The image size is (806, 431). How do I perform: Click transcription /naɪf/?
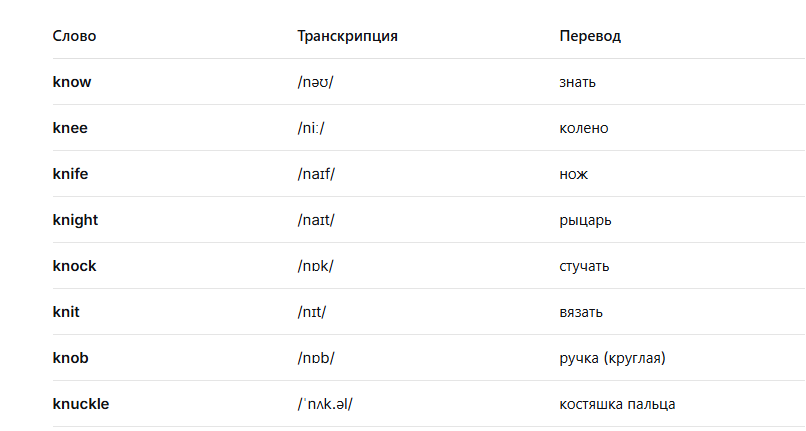tap(316, 174)
